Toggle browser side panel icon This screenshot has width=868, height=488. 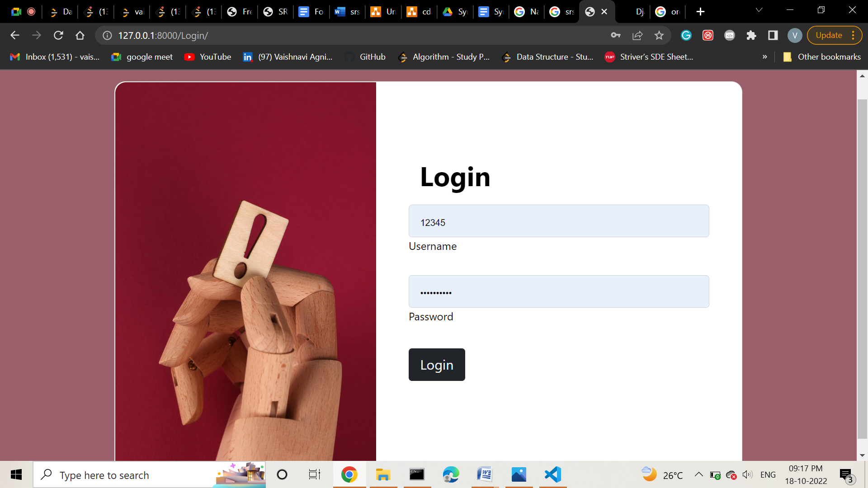pos(773,35)
